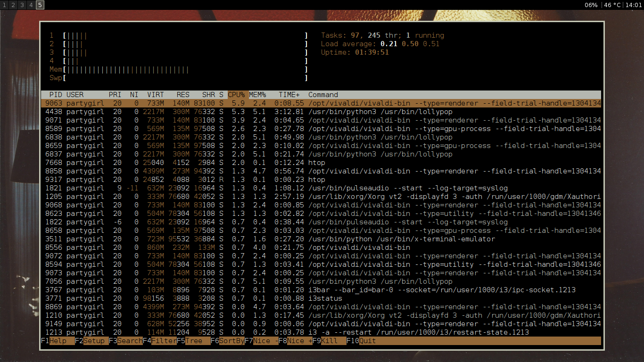The width and height of the screenshot is (644, 362).
Task: Click the Mem usage meter bar
Action: pos(185,69)
